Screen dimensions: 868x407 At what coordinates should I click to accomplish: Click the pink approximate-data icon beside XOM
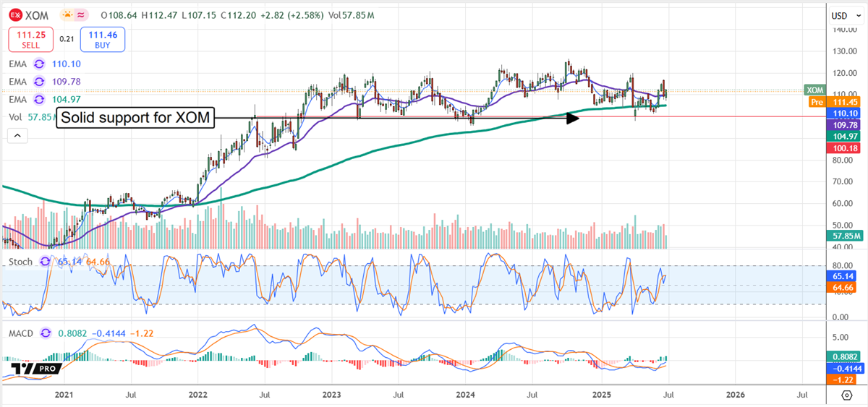pyautogui.click(x=83, y=14)
